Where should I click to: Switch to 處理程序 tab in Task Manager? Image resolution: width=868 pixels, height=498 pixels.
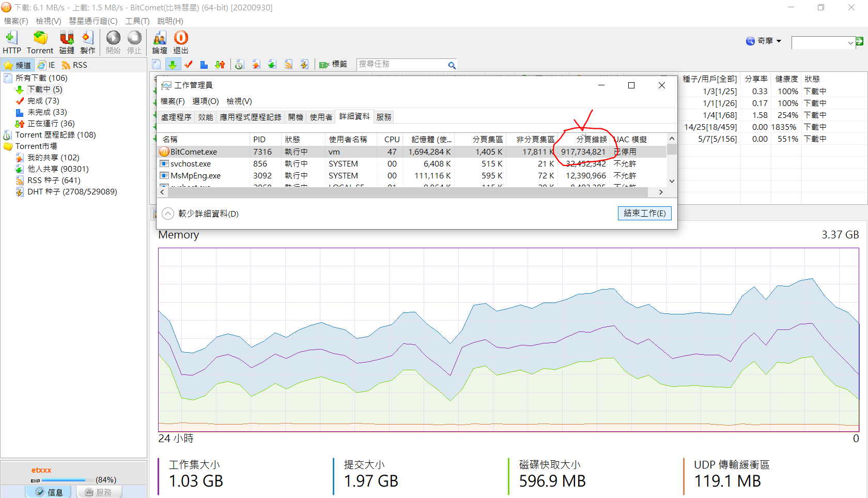176,117
